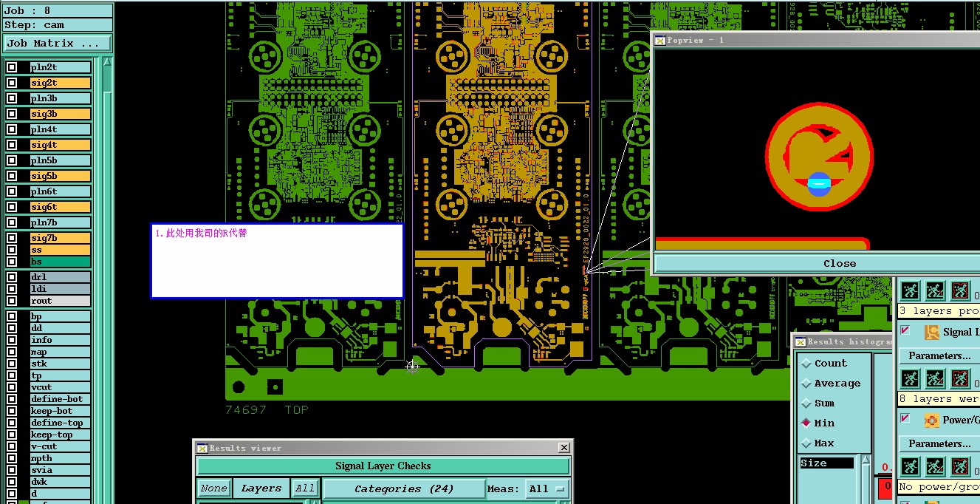Click zoomed pad graphic in Popview
The image size is (980, 504).
(820, 155)
